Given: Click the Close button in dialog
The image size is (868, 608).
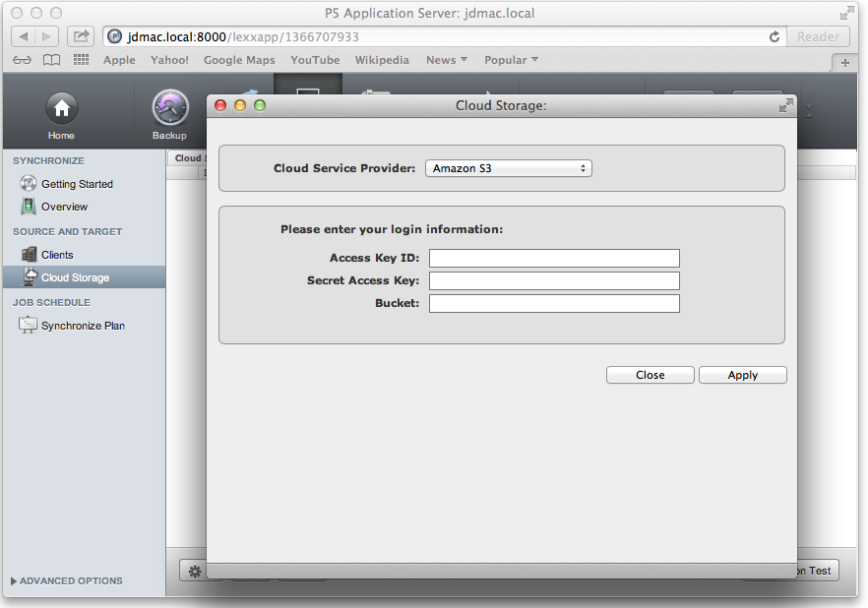Looking at the screenshot, I should point(650,375).
